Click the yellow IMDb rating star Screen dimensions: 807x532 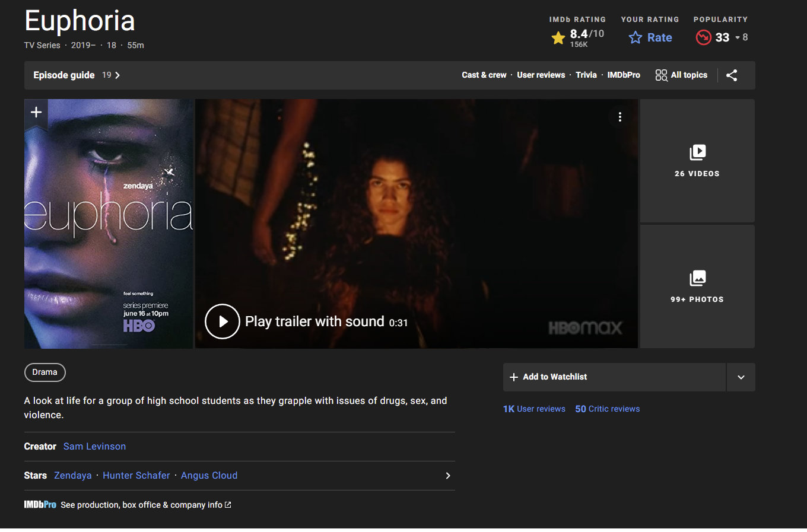[558, 38]
